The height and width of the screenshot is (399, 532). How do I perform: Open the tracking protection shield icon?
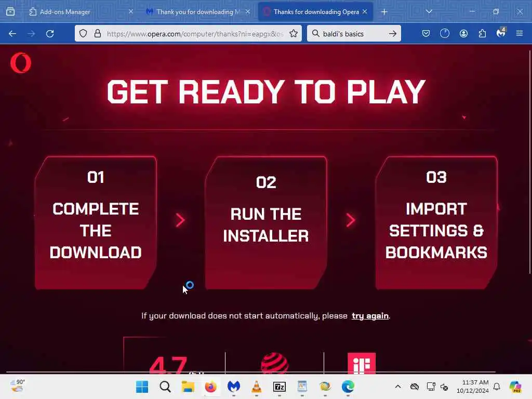[83, 33]
